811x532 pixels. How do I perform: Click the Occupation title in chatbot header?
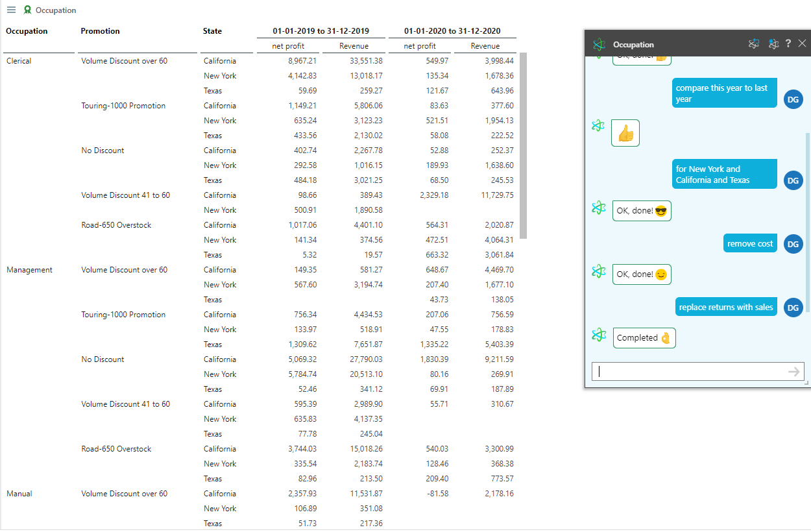tap(633, 45)
